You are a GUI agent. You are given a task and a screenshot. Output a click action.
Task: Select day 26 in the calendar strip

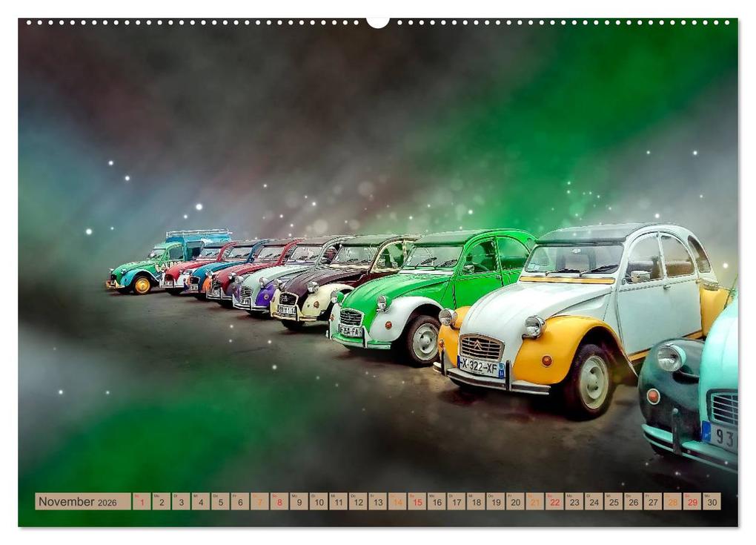(x=634, y=501)
